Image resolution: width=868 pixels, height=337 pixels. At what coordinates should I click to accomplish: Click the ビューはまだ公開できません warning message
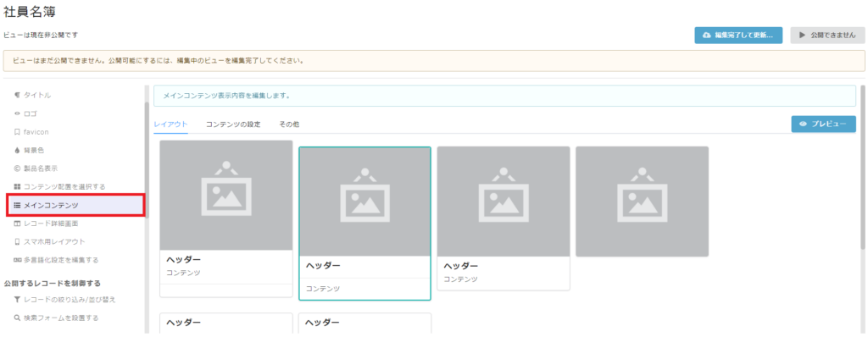pos(159,61)
